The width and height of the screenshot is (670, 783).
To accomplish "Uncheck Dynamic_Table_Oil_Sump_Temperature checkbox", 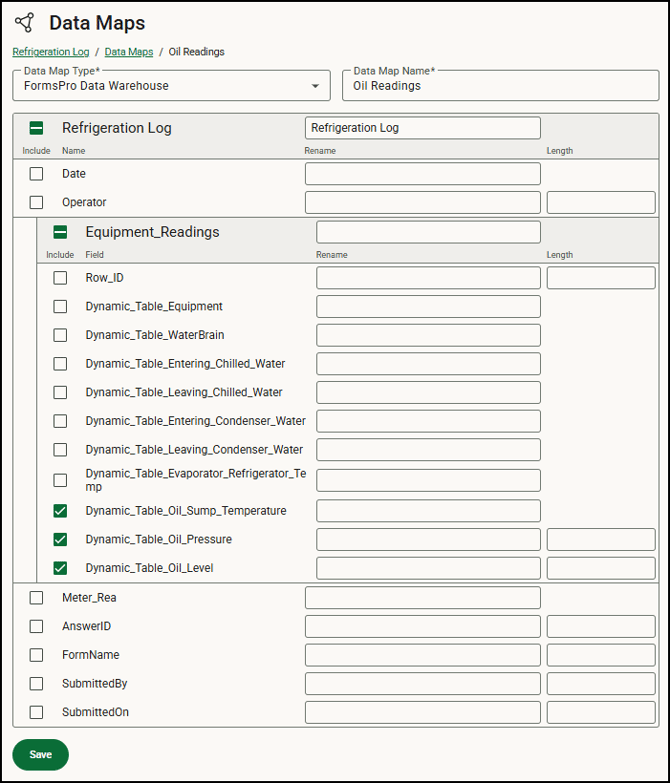I will pos(61,511).
